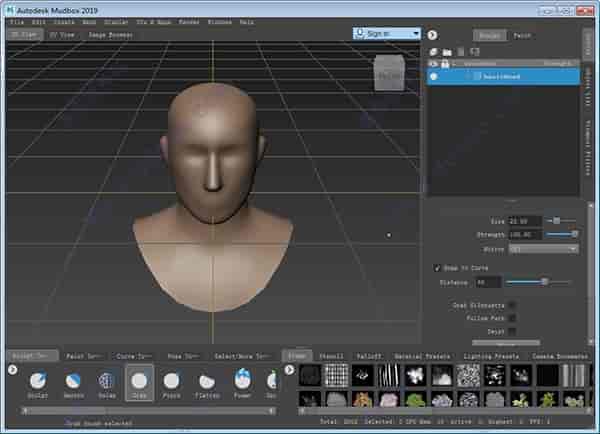Open the Mirror dropdown list
The width and height of the screenshot is (600, 434).
coord(543,248)
